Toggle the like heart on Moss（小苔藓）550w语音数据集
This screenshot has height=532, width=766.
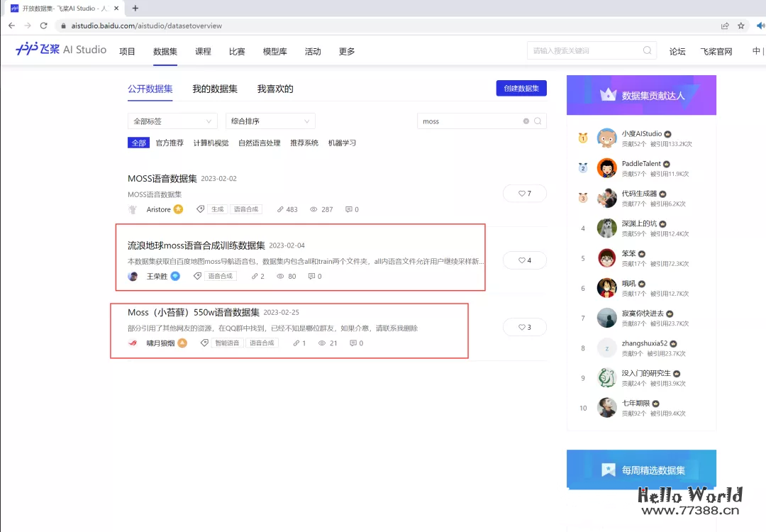click(x=524, y=327)
